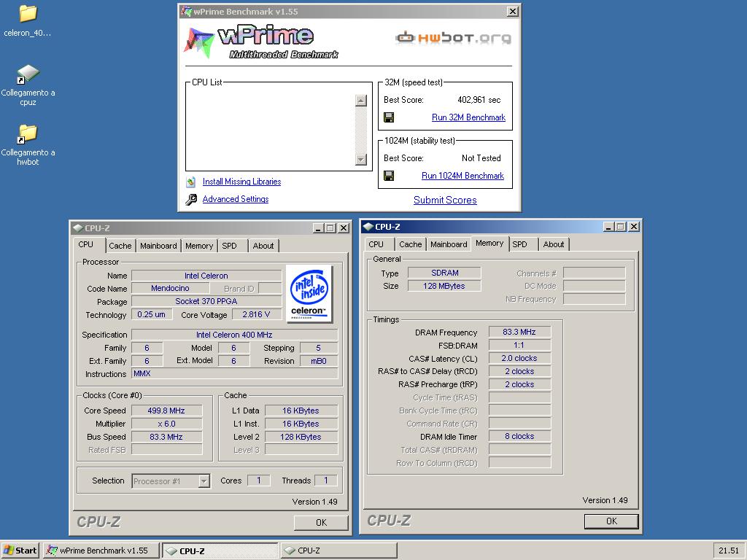Screen dimensions: 747x560
Task: Close the right CPU-Z window
Action: click(634, 227)
